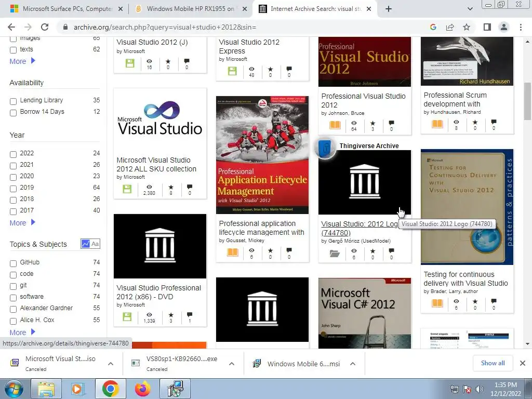Open options arrow for Windows Mobile 6....msi download
Viewport: 532px width, 399px height.
point(353,363)
